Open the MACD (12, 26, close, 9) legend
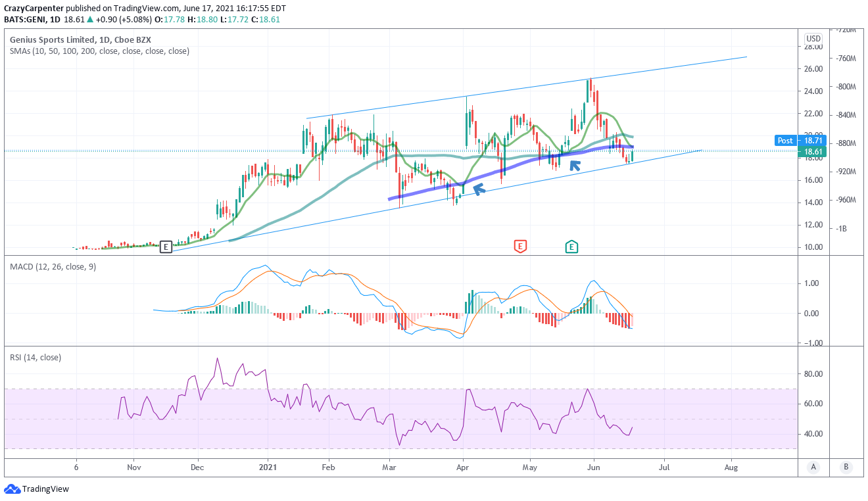The image size is (868, 501). point(53,266)
